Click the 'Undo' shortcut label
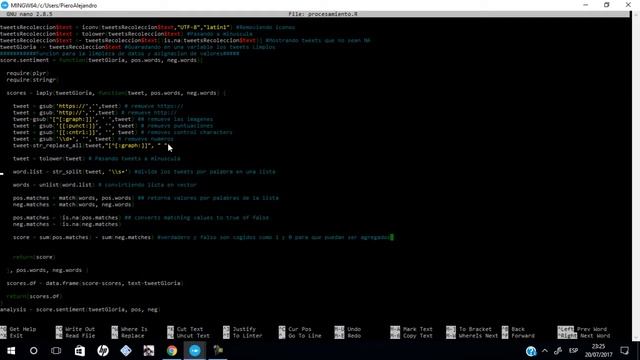The width and height of the screenshot is (640, 360). 354,329
